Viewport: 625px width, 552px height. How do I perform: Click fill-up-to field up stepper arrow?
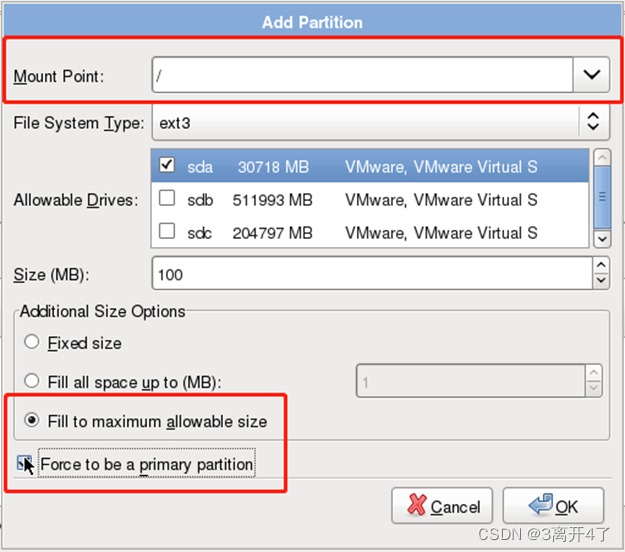(594, 373)
